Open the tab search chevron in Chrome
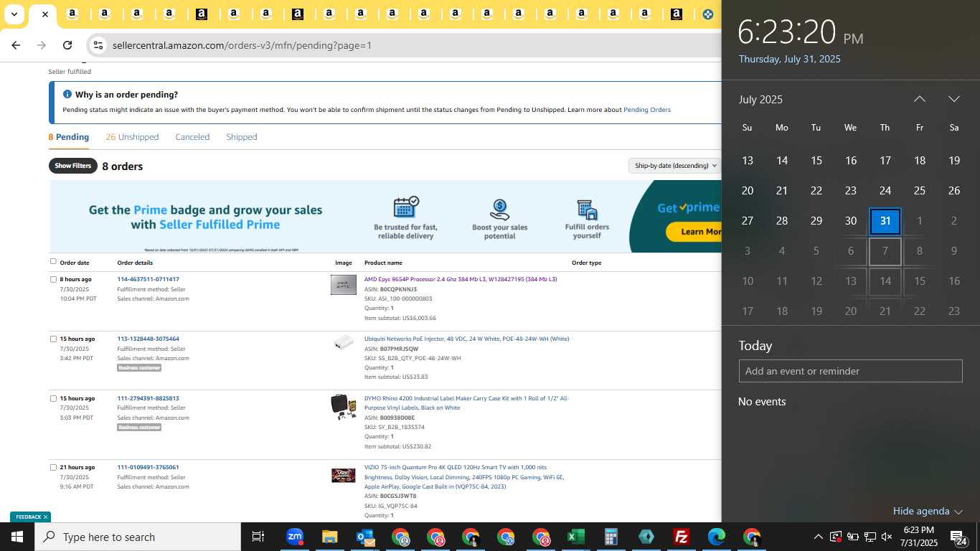This screenshot has height=551, width=980. (14, 14)
